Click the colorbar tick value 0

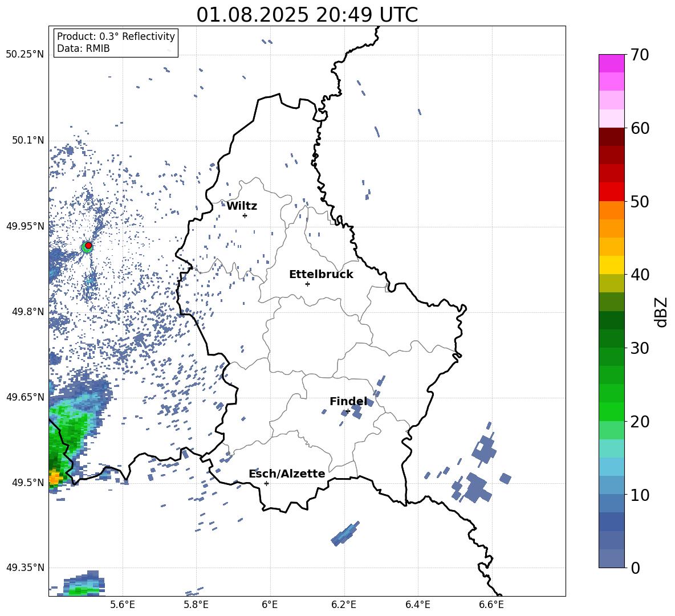635,568
